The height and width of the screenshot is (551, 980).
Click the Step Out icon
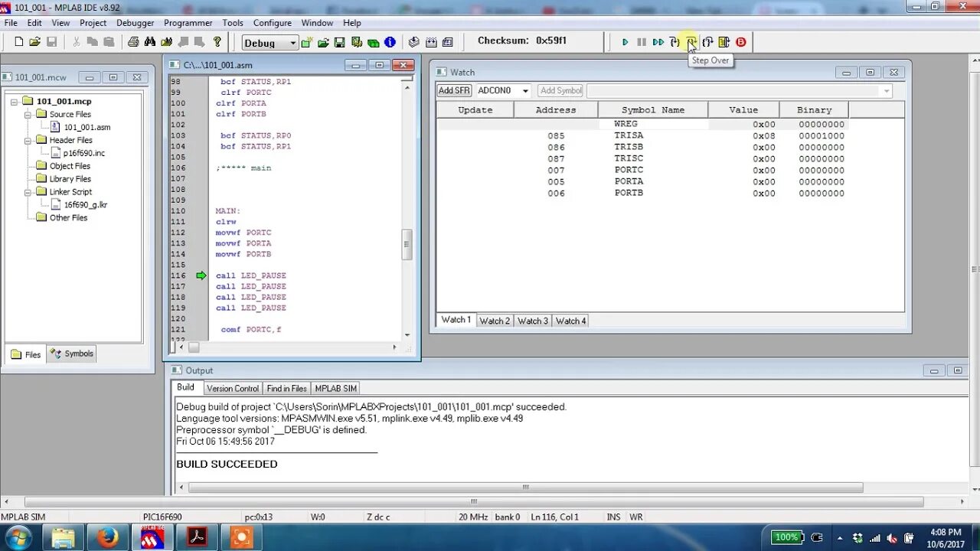pyautogui.click(x=707, y=42)
